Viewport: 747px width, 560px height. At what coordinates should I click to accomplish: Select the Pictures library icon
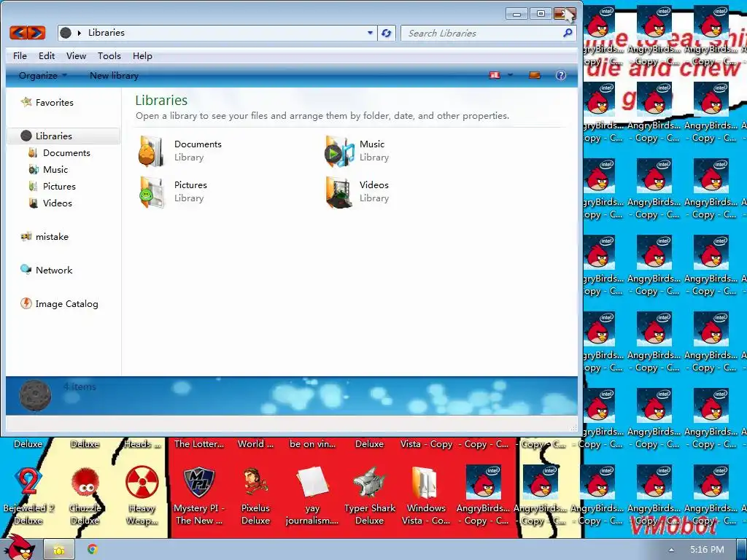tap(152, 192)
